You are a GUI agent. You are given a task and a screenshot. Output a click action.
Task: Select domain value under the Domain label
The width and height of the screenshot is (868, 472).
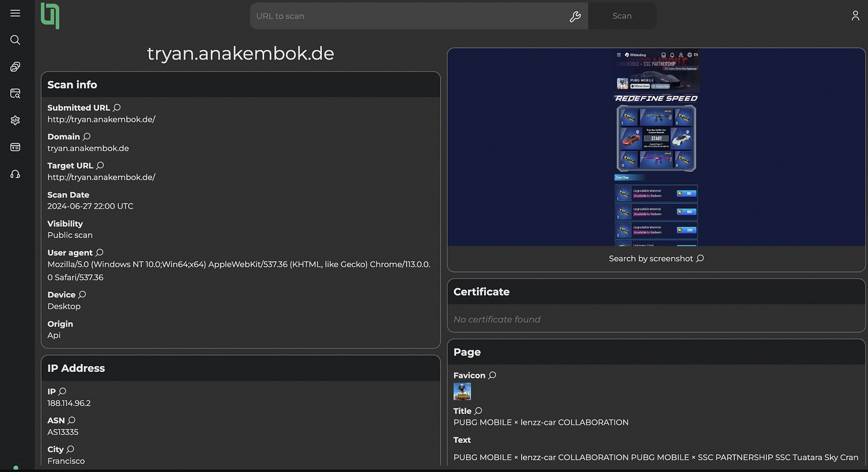[x=88, y=149]
